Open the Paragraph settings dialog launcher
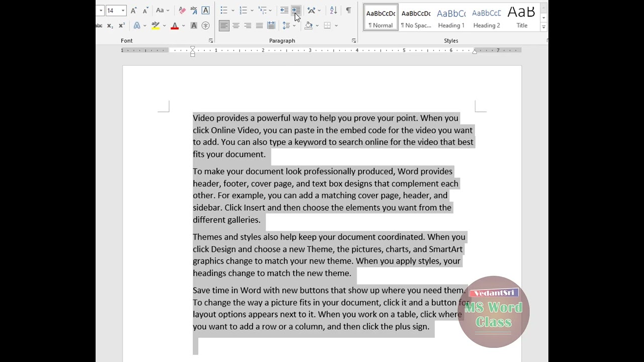644x362 pixels. pyautogui.click(x=354, y=41)
